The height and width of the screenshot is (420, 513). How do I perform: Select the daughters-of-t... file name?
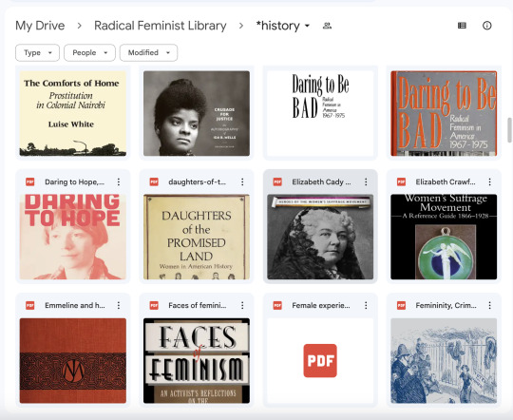pyautogui.click(x=197, y=182)
